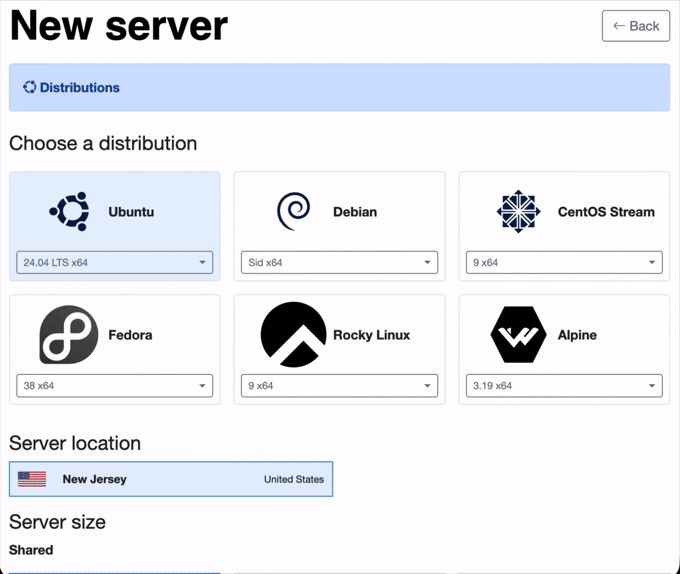The height and width of the screenshot is (574, 680).
Task: Click the Debian swirl logo
Action: pos(293,211)
